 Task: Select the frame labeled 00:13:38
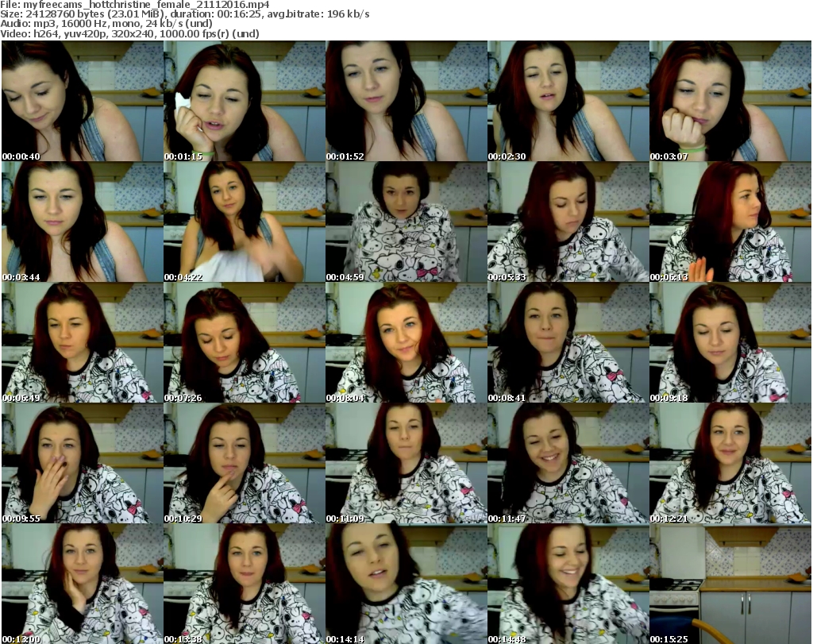tap(245, 584)
